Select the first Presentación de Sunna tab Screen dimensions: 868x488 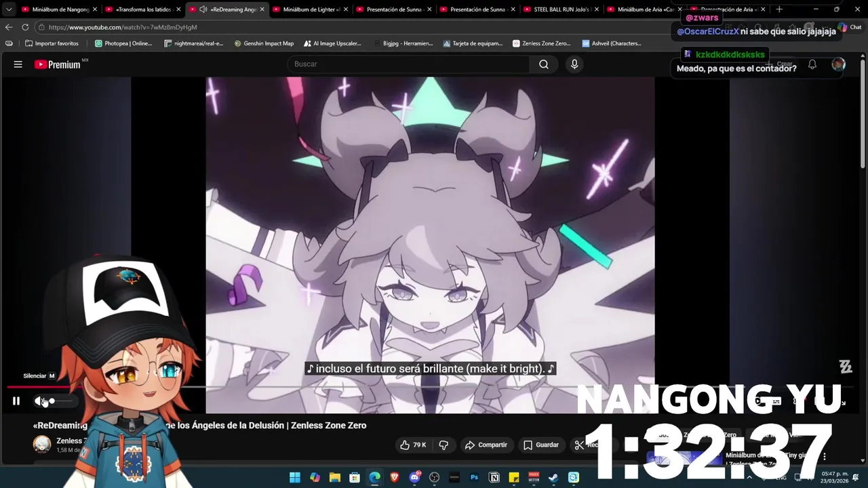394,9
